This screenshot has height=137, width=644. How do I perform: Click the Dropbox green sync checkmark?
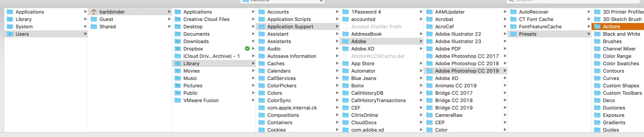coord(247,49)
